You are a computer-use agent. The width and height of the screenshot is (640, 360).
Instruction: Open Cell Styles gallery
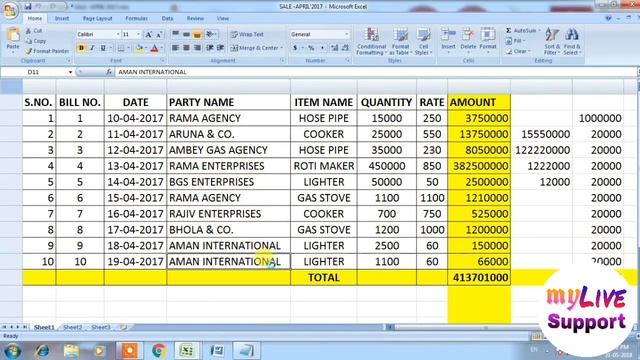423,41
